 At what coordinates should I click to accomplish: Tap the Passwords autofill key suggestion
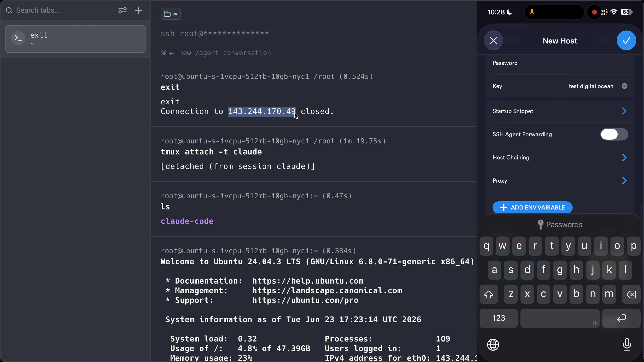(x=560, y=225)
